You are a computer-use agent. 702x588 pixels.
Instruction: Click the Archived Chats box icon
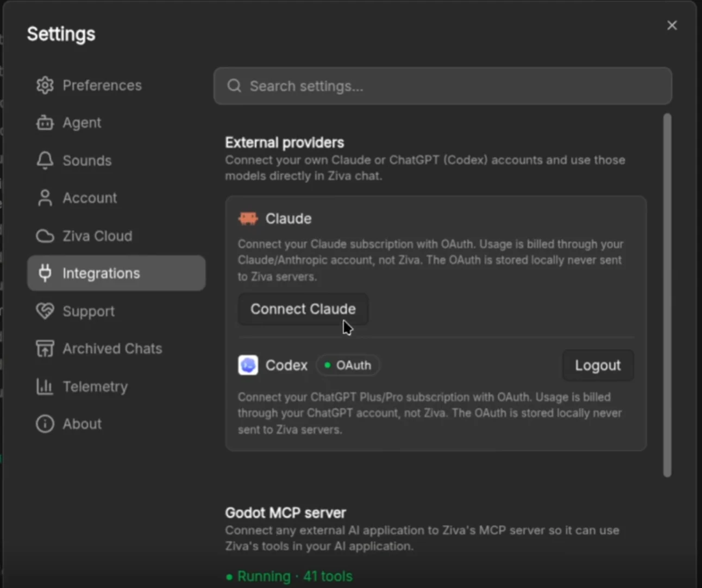(x=45, y=348)
